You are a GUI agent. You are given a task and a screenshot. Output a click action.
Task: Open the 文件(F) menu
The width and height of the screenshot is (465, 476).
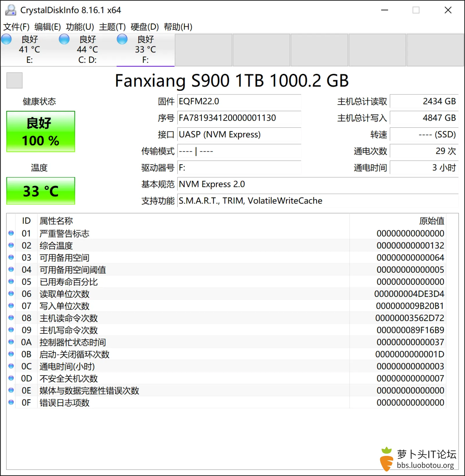(x=16, y=27)
